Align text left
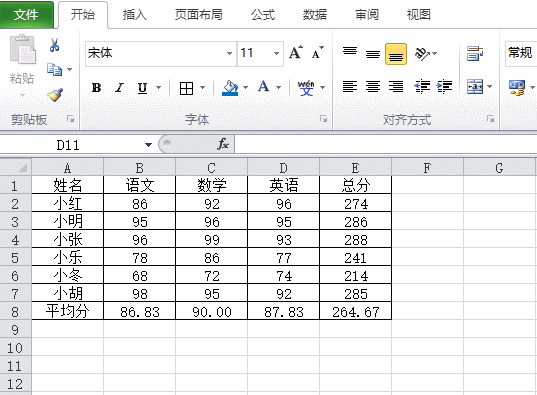Viewport: 537px width, 395px height. (350, 86)
